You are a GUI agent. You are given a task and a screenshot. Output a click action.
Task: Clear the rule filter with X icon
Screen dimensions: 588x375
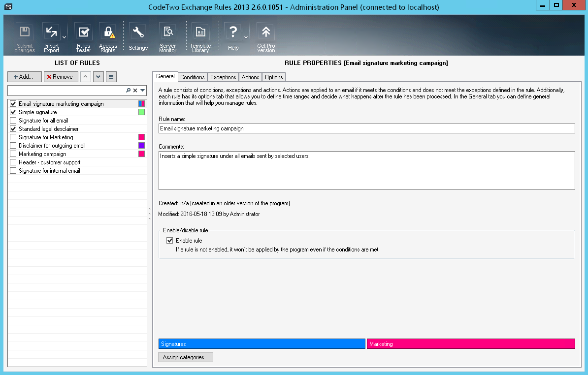(x=135, y=90)
